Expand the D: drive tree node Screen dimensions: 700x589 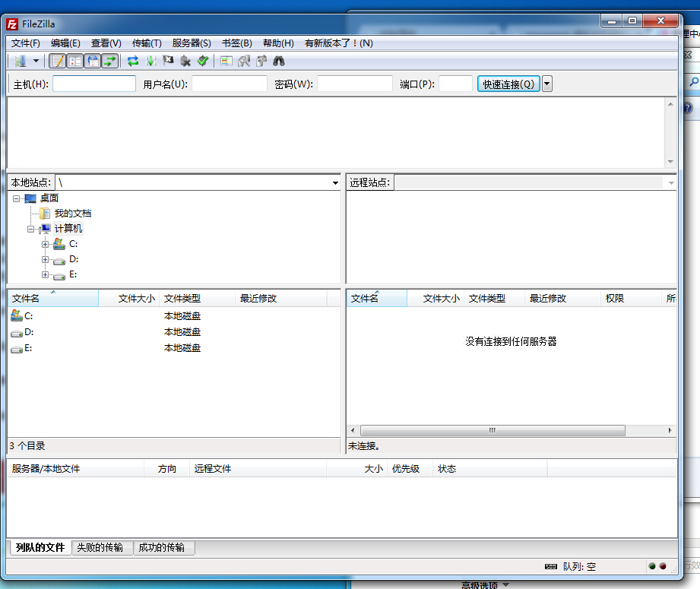(45, 259)
